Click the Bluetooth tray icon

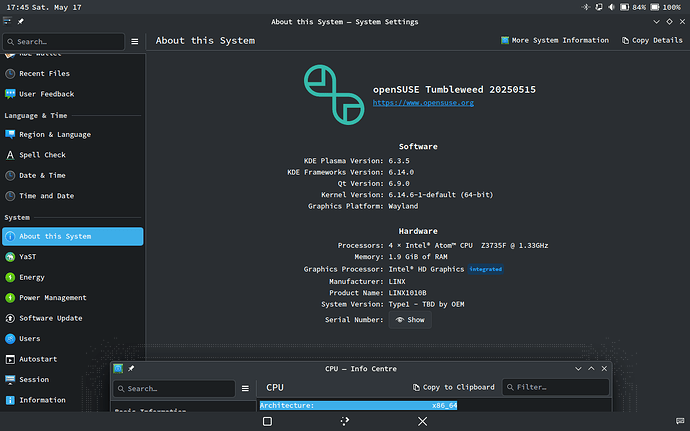tap(586, 7)
